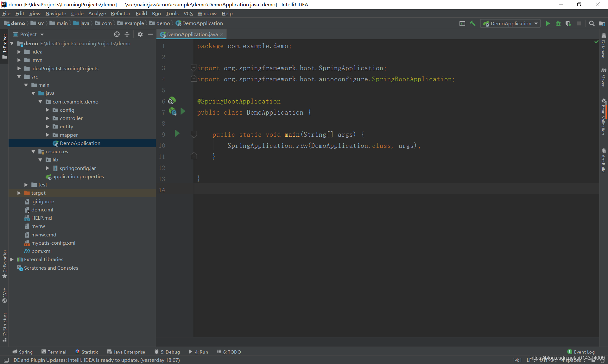Open the Maven tool window
The height and width of the screenshot is (364, 608).
pyautogui.click(x=604, y=78)
